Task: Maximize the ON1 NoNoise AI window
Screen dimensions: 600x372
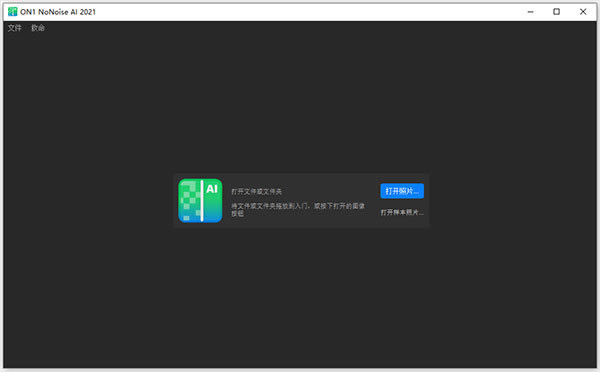Action: (556, 12)
